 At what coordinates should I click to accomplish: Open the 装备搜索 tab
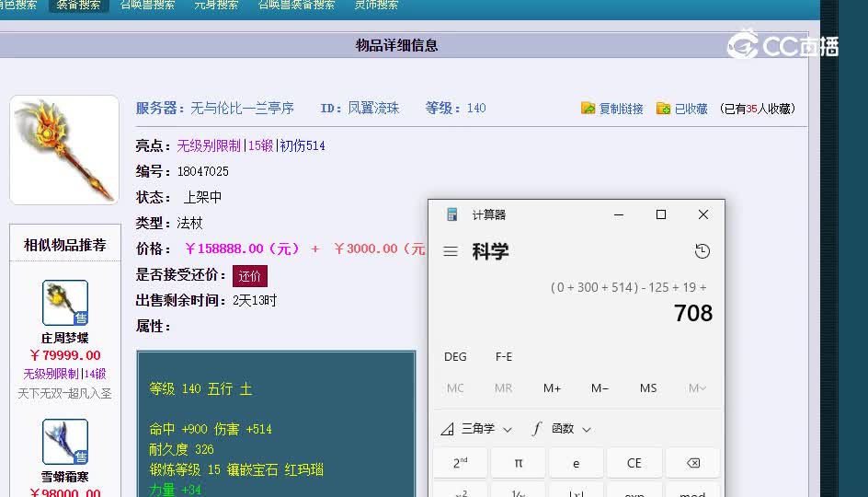click(x=78, y=5)
